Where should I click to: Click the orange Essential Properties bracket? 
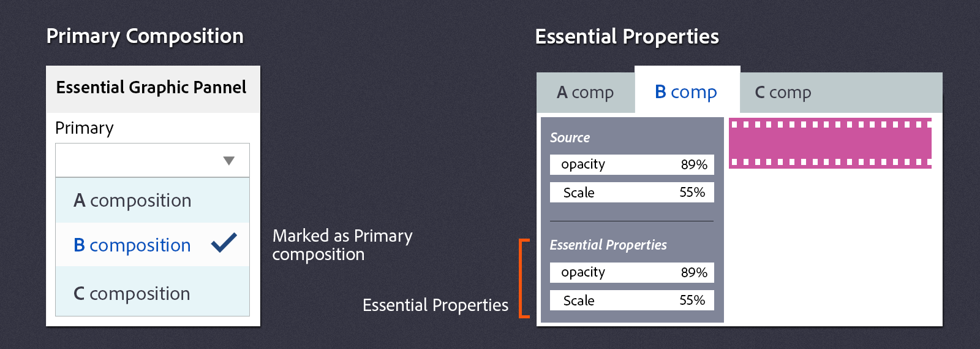tap(524, 278)
